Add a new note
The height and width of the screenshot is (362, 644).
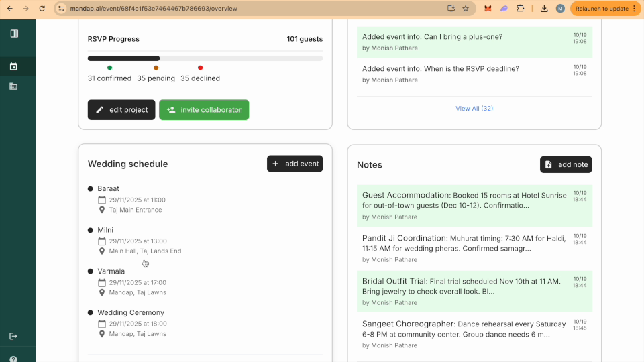(x=566, y=164)
